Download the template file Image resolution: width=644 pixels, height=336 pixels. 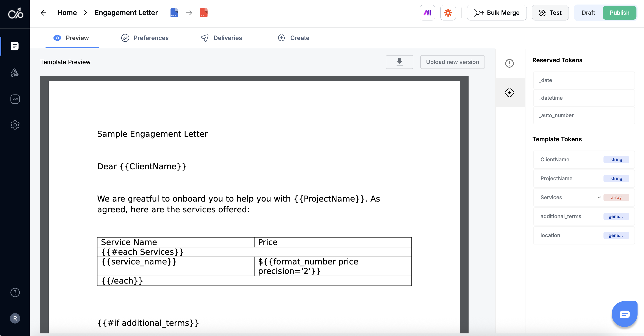(399, 62)
